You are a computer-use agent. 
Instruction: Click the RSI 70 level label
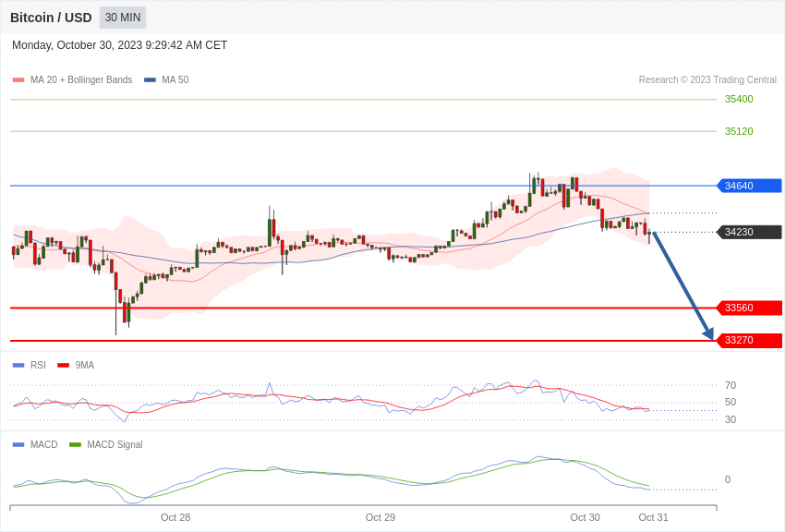(x=731, y=385)
